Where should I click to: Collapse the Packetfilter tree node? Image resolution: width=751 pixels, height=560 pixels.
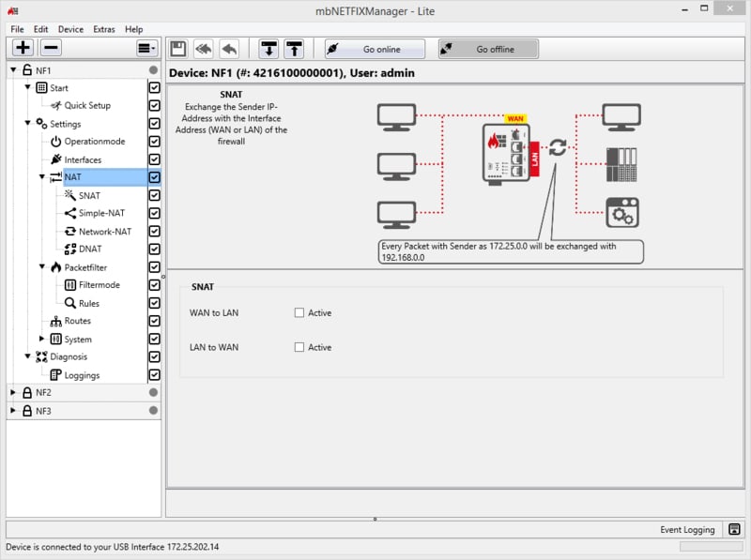[42, 267]
